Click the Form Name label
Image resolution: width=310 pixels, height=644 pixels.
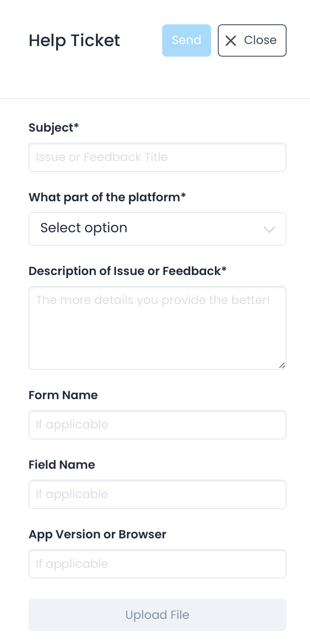[x=63, y=395]
